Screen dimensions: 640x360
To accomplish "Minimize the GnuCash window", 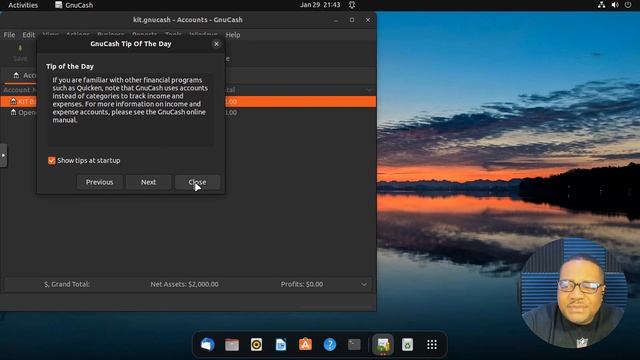I will tap(336, 20).
